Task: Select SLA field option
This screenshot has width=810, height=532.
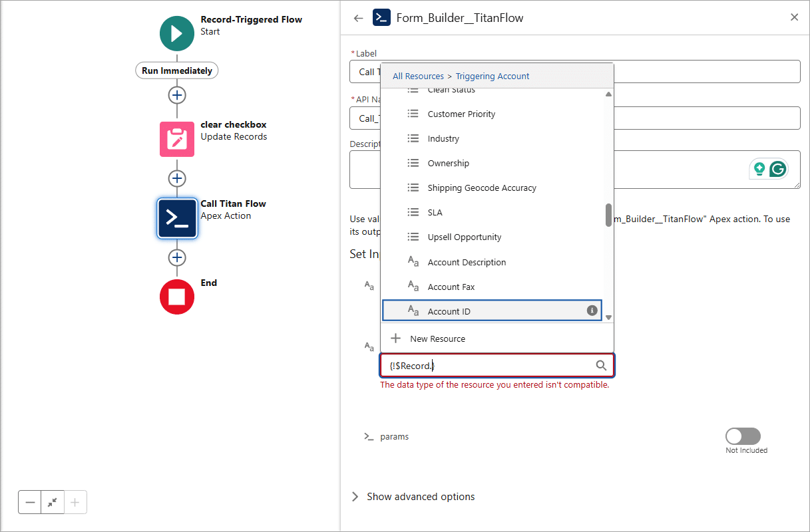Action: click(x=493, y=212)
